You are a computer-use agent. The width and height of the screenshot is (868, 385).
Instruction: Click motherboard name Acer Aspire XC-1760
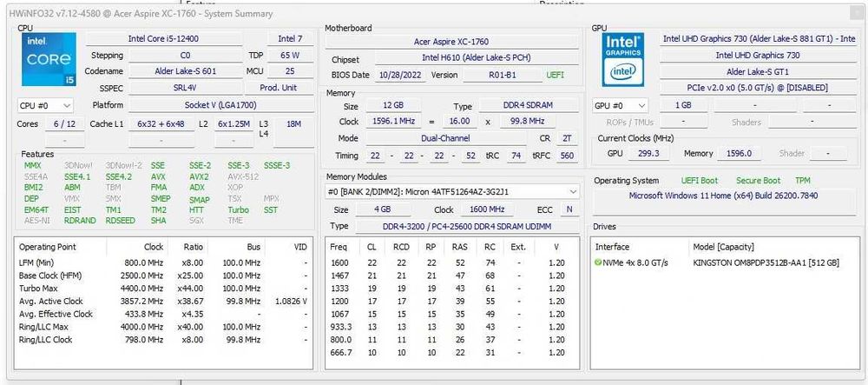coord(451,42)
